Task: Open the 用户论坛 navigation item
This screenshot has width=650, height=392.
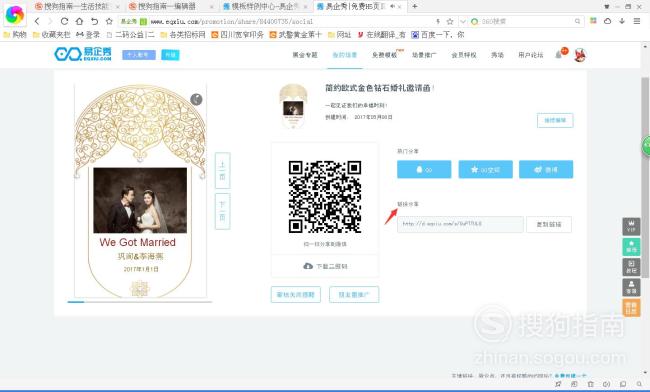Action: click(531, 55)
